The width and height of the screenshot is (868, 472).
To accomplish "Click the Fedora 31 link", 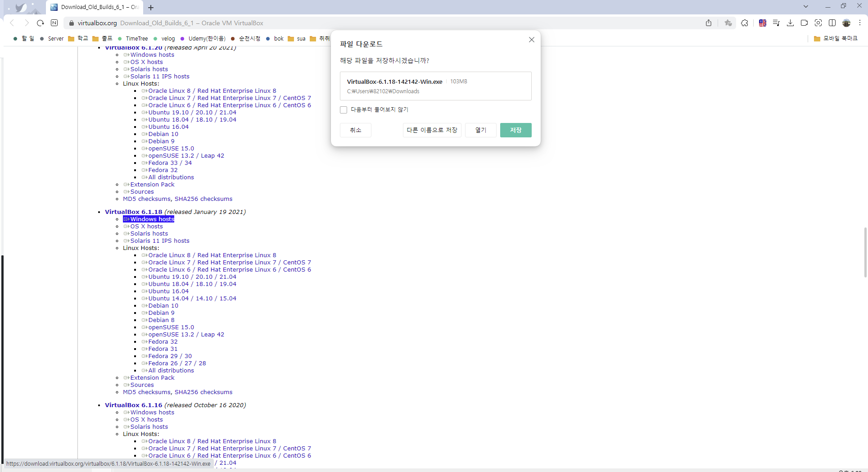I will coord(163,349).
